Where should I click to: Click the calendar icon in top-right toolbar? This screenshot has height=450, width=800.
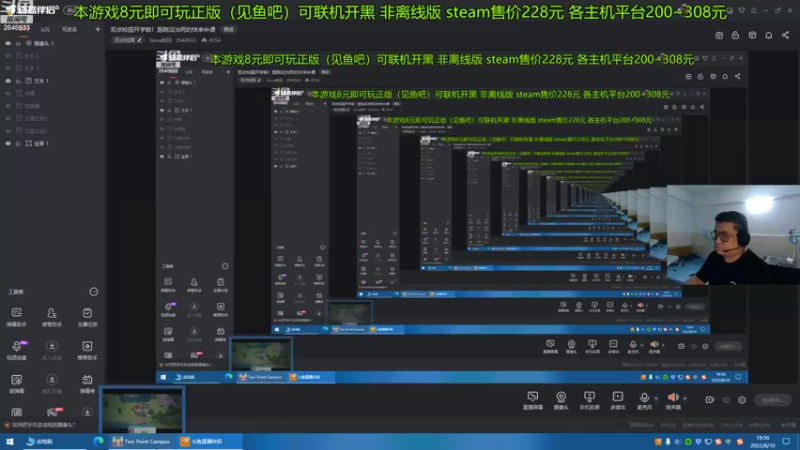tap(719, 35)
